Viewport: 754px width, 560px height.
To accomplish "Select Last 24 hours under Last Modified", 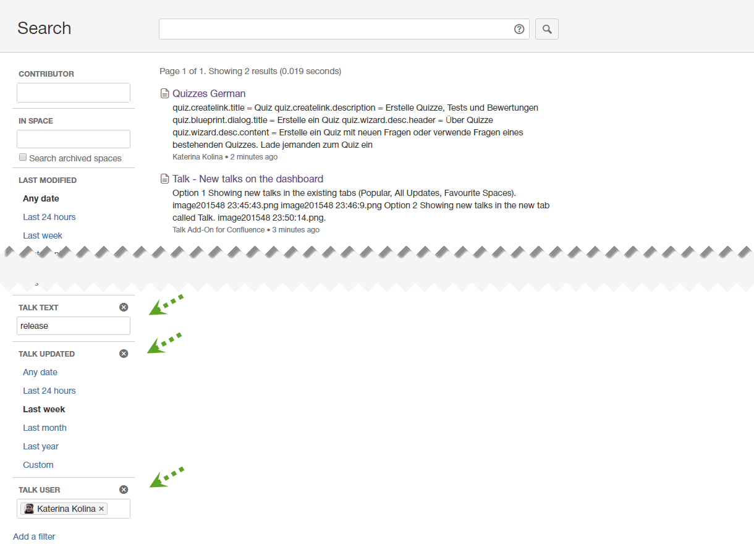I will click(x=49, y=217).
